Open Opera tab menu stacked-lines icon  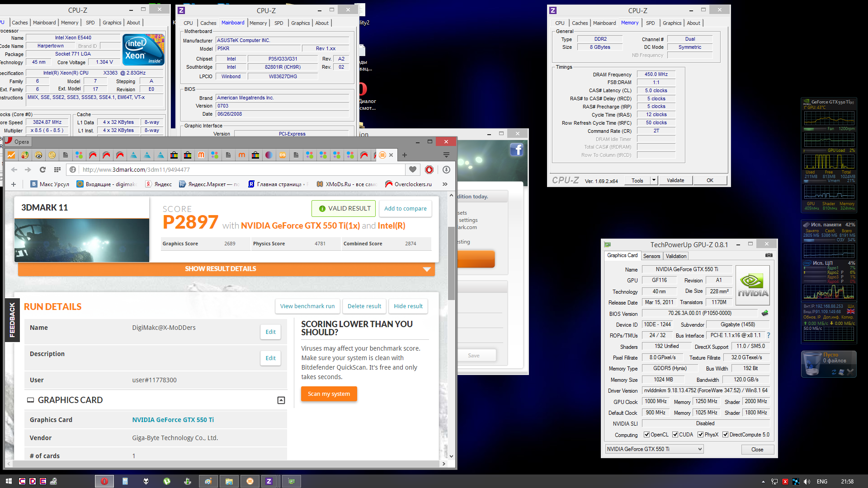pyautogui.click(x=446, y=155)
